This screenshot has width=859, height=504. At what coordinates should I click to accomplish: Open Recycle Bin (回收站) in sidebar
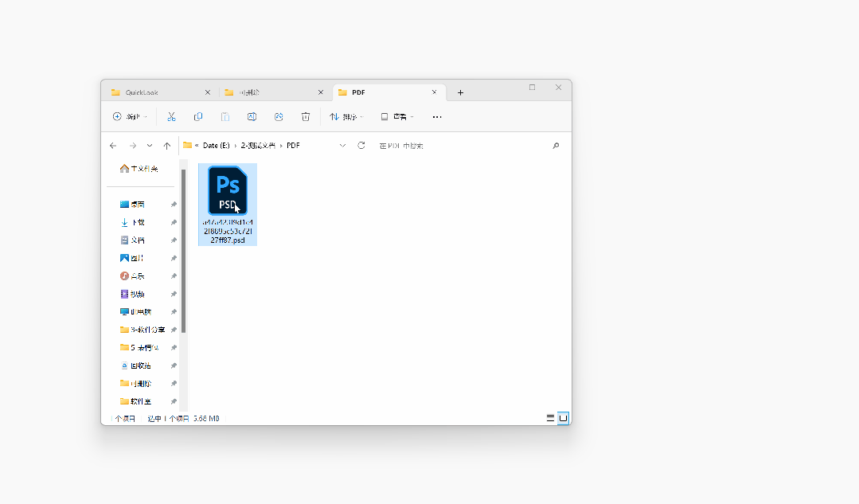point(136,365)
